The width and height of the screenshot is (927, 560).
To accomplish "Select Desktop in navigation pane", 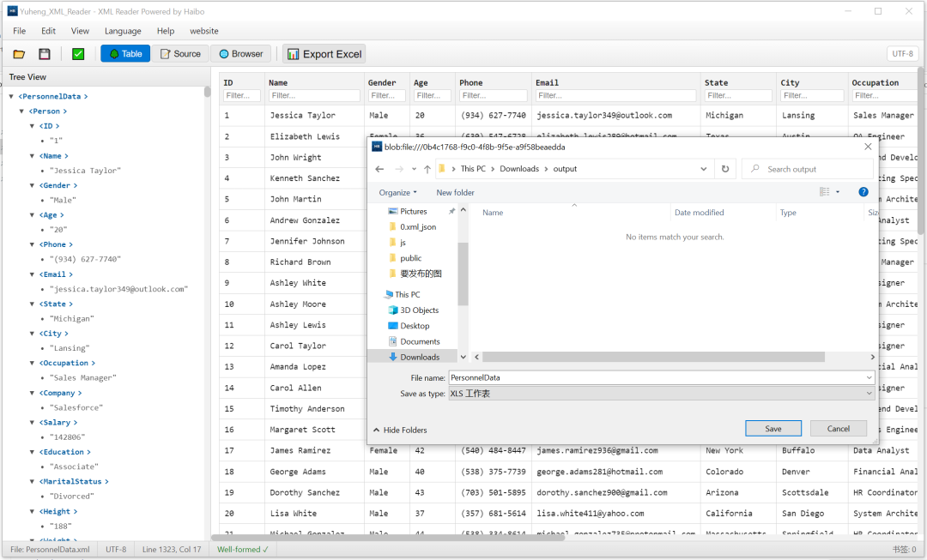I will click(415, 326).
